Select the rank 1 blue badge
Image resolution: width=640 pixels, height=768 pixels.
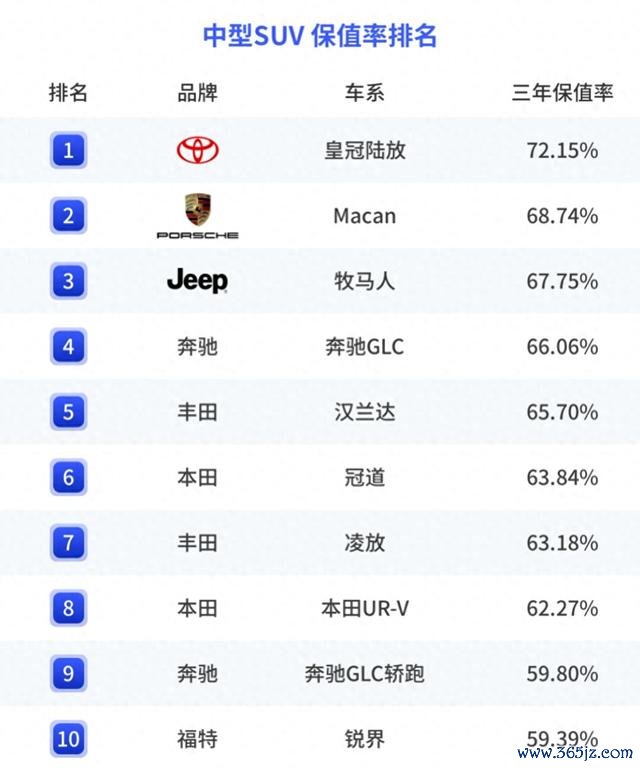click(x=69, y=150)
